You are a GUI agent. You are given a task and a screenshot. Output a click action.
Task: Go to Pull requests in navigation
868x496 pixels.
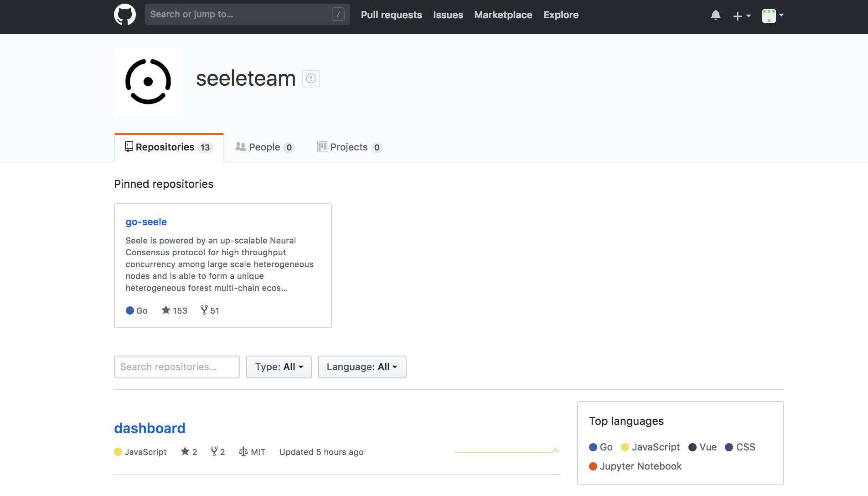click(391, 15)
